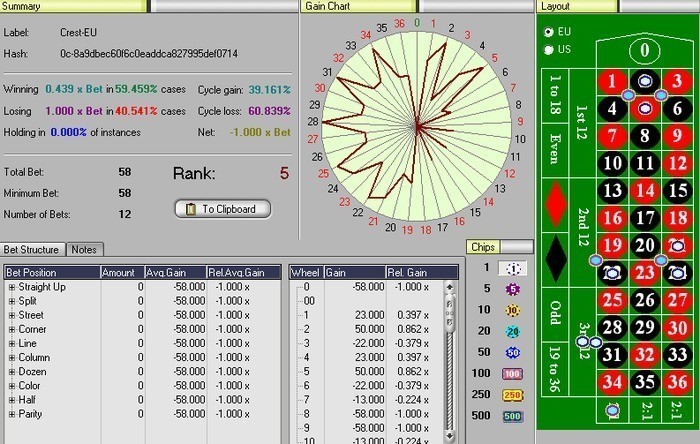Click the To Clipboard button
The height and width of the screenshot is (444, 700).
point(222,209)
